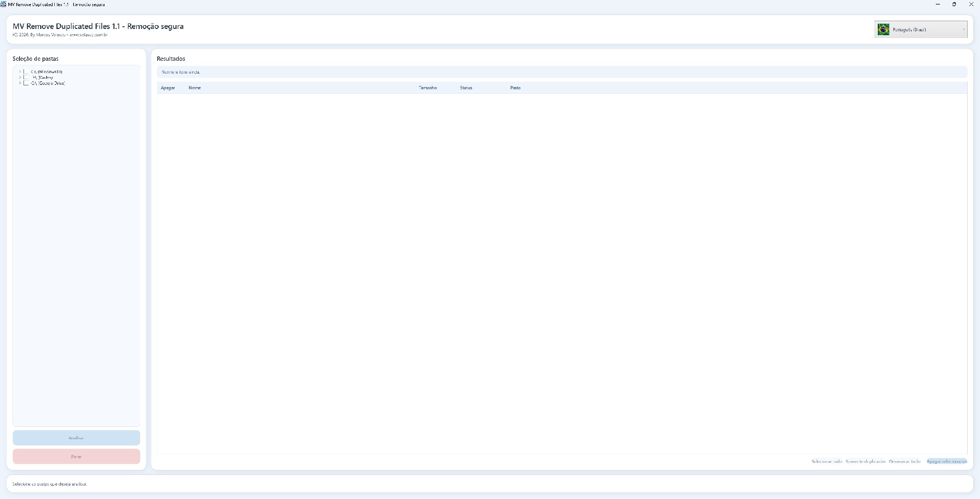Click the Somente duplicados button
Viewport: 980px width, 499px height.
865,462
